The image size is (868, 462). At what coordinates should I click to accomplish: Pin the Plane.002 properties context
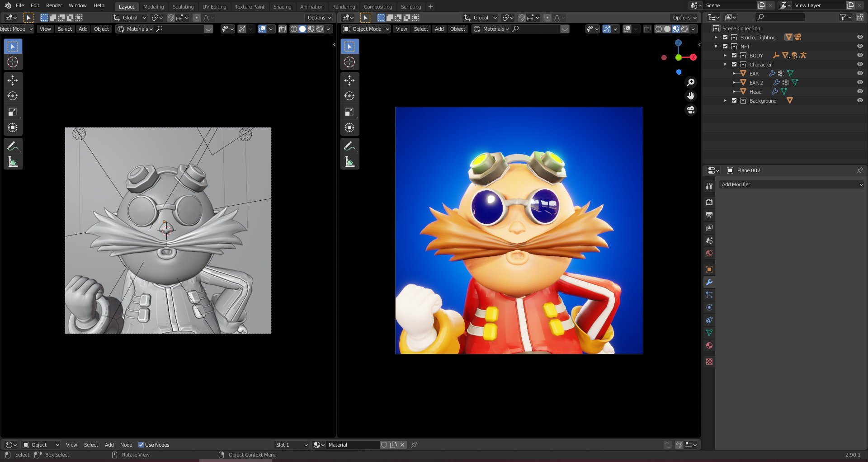coord(859,170)
